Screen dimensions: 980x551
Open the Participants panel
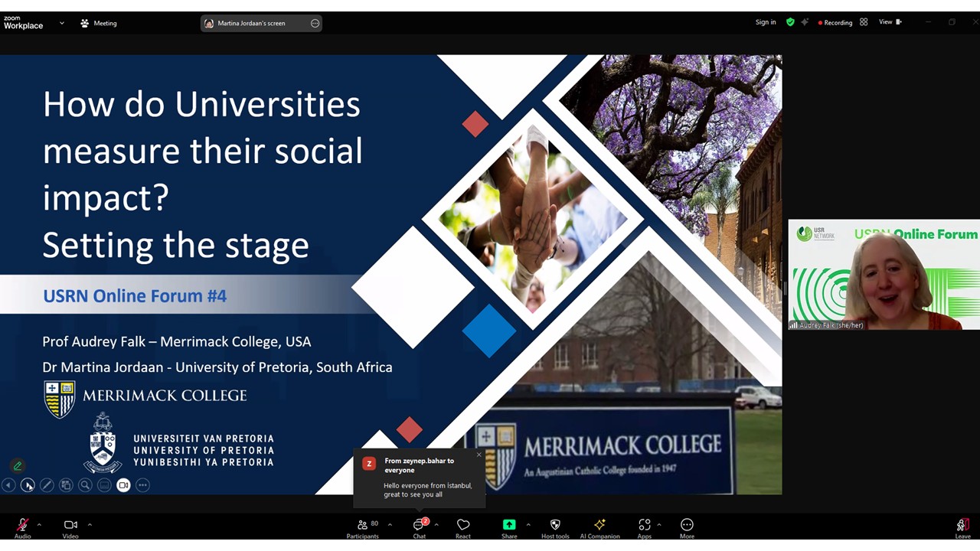pyautogui.click(x=362, y=525)
